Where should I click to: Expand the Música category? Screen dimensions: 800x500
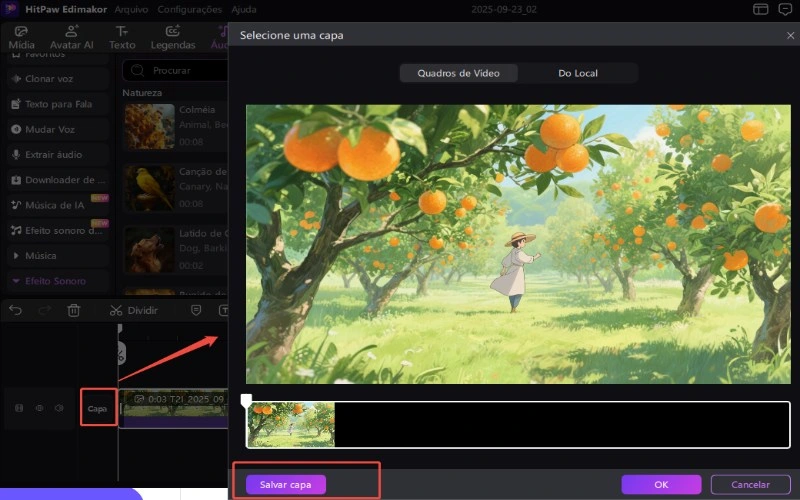pyautogui.click(x=48, y=255)
